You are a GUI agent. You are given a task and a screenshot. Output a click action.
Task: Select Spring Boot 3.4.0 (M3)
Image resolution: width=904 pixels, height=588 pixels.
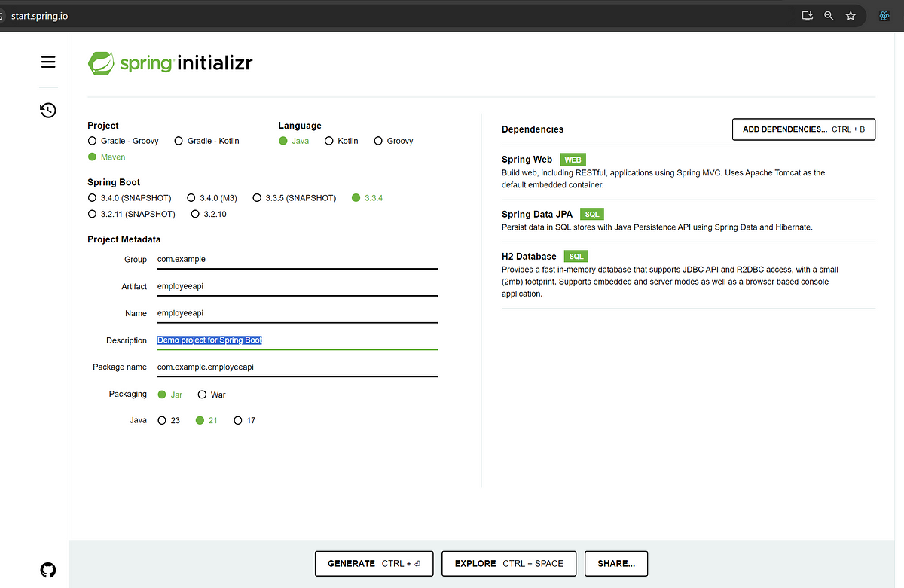tap(212, 198)
